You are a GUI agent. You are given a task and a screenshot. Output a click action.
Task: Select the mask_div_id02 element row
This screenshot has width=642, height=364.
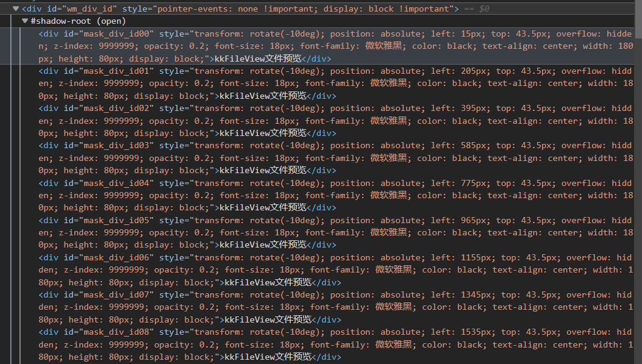317,121
